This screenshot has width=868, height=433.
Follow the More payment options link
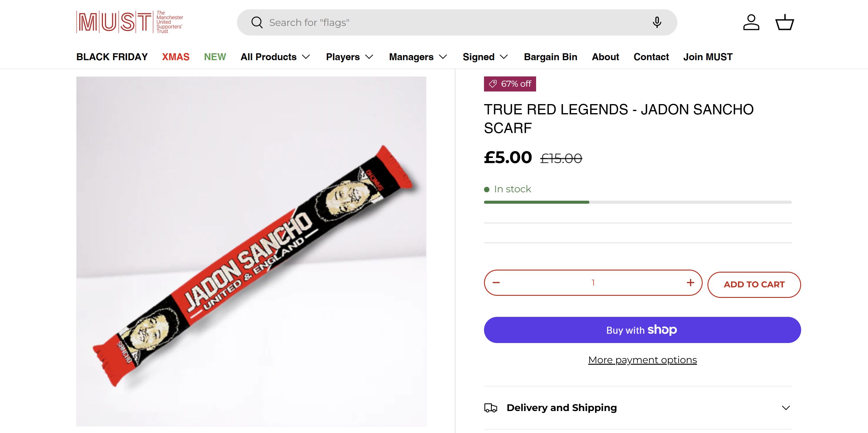[x=642, y=360]
